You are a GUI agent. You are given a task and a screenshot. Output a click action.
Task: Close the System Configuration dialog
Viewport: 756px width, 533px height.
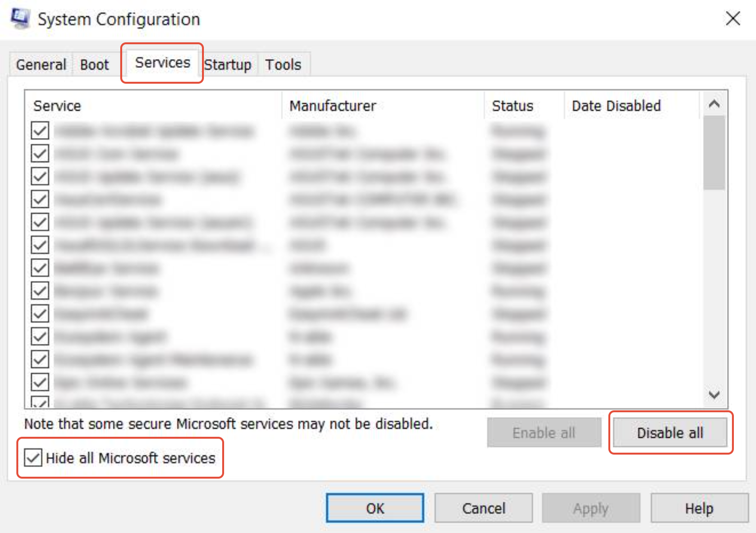(732, 19)
